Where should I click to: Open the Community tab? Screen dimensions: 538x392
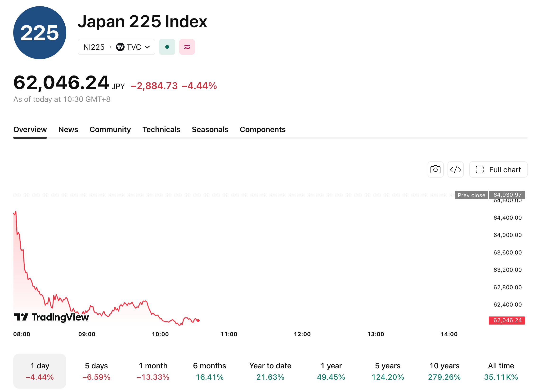tap(110, 129)
